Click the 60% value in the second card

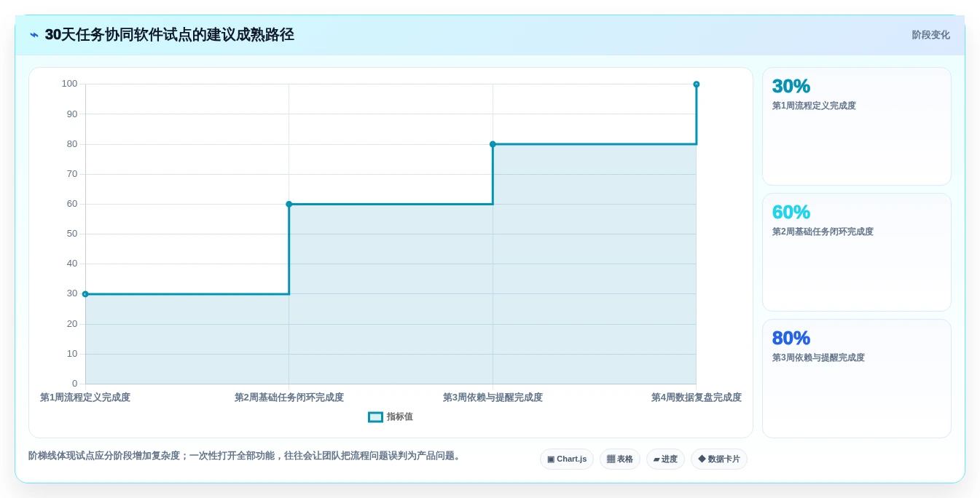click(x=791, y=213)
